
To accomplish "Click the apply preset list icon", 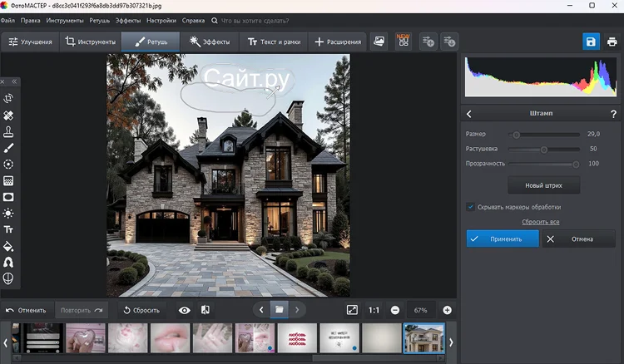I will (x=449, y=42).
